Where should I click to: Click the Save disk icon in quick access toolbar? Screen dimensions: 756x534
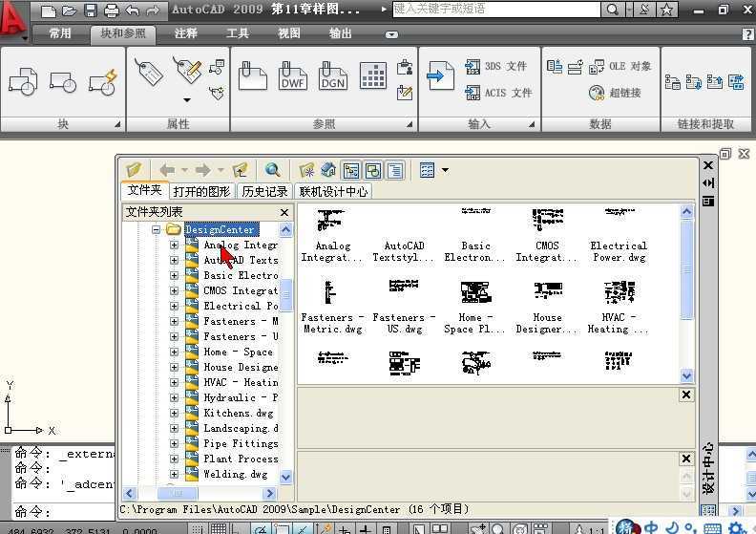click(x=90, y=11)
